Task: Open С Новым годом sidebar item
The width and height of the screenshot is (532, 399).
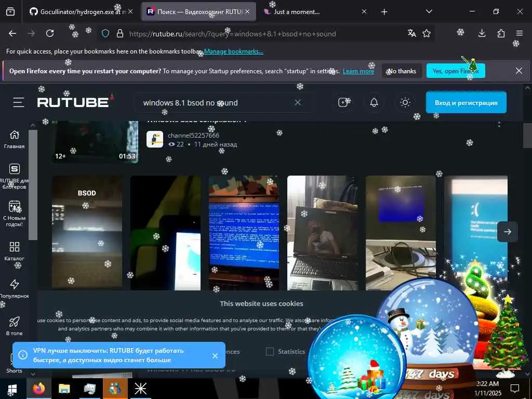Action: coord(14,214)
